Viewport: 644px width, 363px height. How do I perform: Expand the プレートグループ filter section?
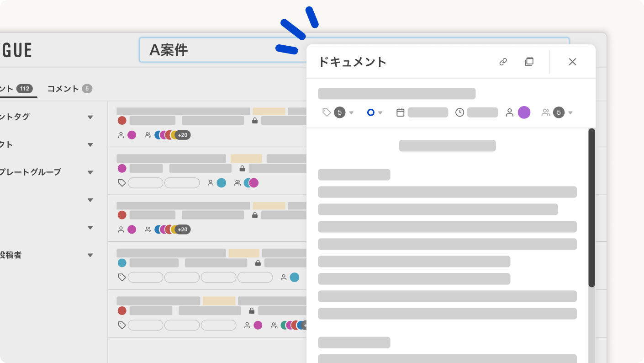[x=90, y=172]
